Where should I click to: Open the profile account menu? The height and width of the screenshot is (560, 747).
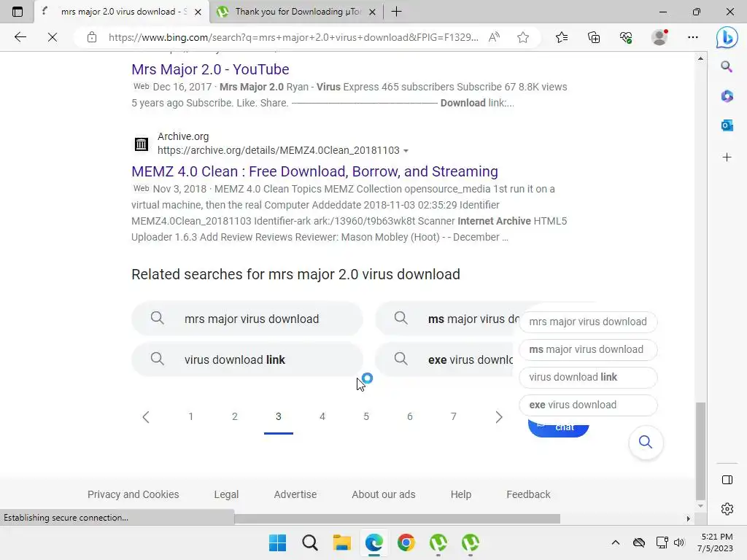click(659, 37)
